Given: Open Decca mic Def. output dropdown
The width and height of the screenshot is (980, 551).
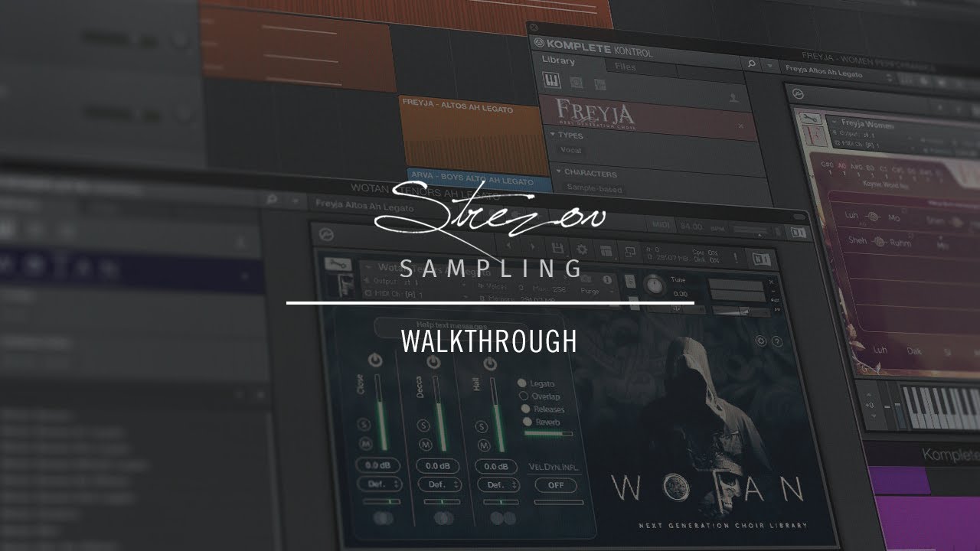Looking at the screenshot, I should click(439, 485).
